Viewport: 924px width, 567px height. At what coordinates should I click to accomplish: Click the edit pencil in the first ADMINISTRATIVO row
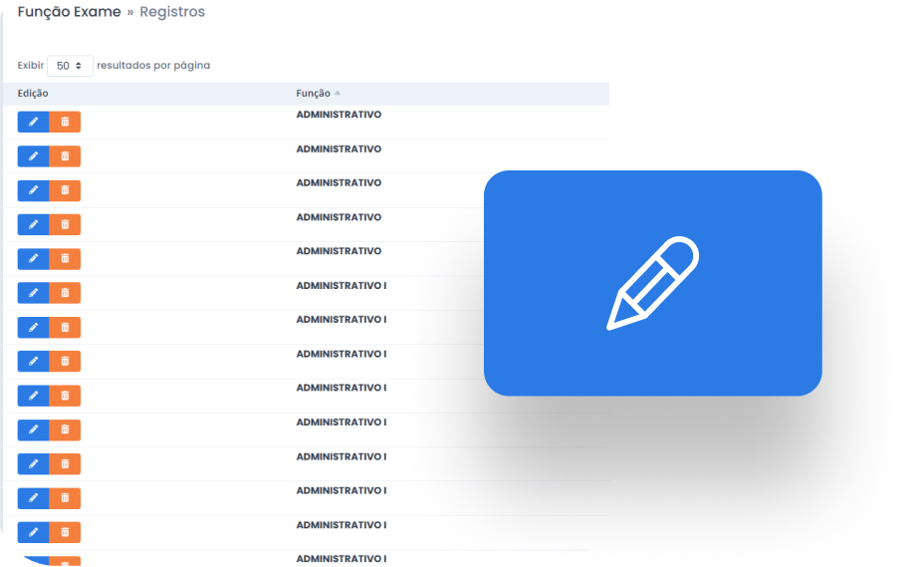33,122
